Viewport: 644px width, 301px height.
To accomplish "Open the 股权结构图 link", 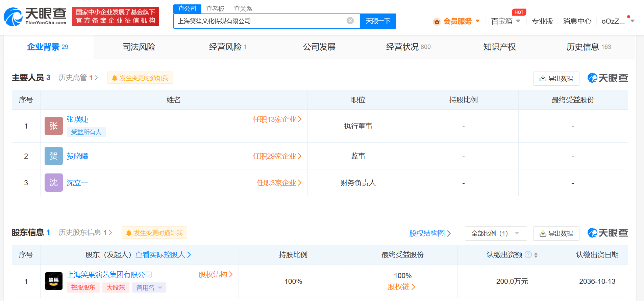I will click(x=430, y=233).
